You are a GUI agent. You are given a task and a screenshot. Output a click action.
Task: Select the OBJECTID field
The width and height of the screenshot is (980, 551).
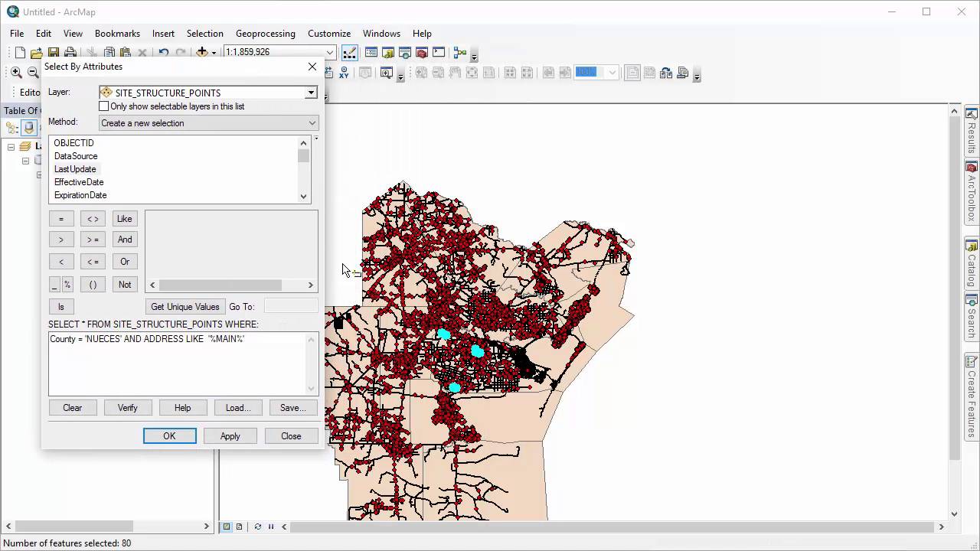pos(74,143)
